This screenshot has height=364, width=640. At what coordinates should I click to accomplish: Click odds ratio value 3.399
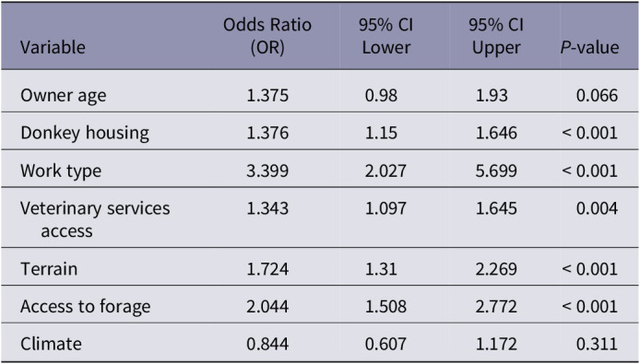[x=267, y=170]
